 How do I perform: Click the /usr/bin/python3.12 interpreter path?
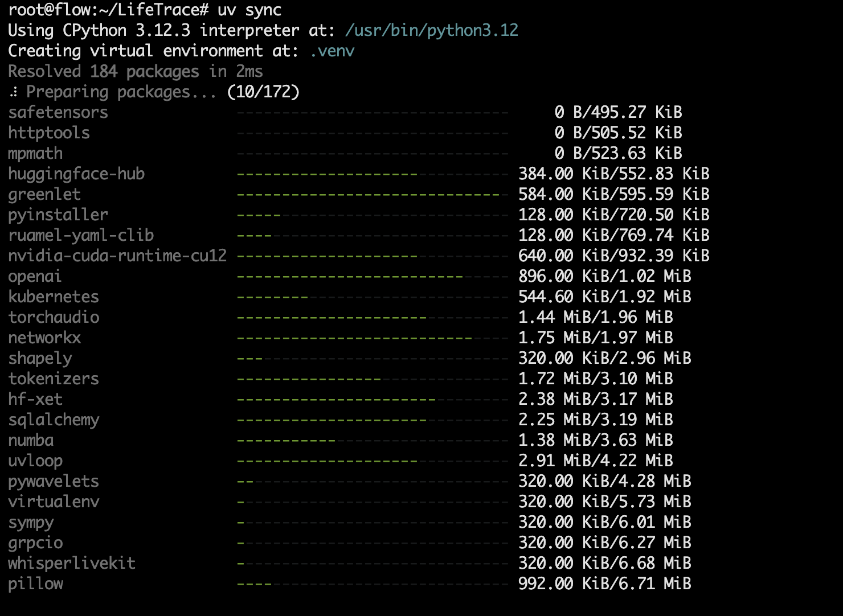click(432, 31)
